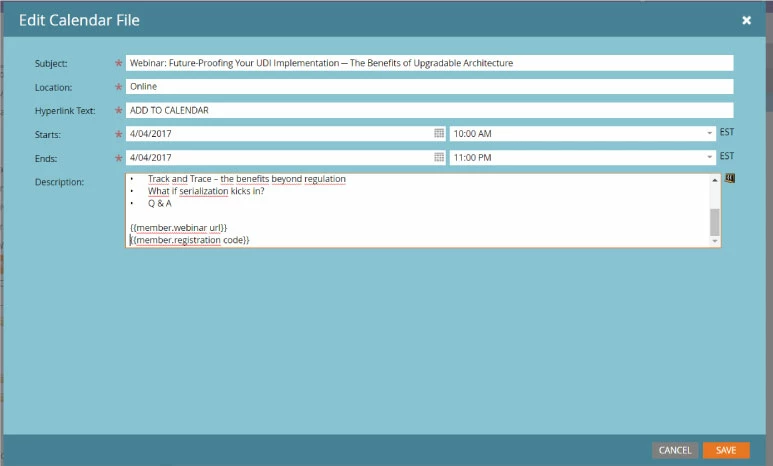Click the Hyperlink Text field
The height and width of the screenshot is (466, 773).
click(429, 110)
